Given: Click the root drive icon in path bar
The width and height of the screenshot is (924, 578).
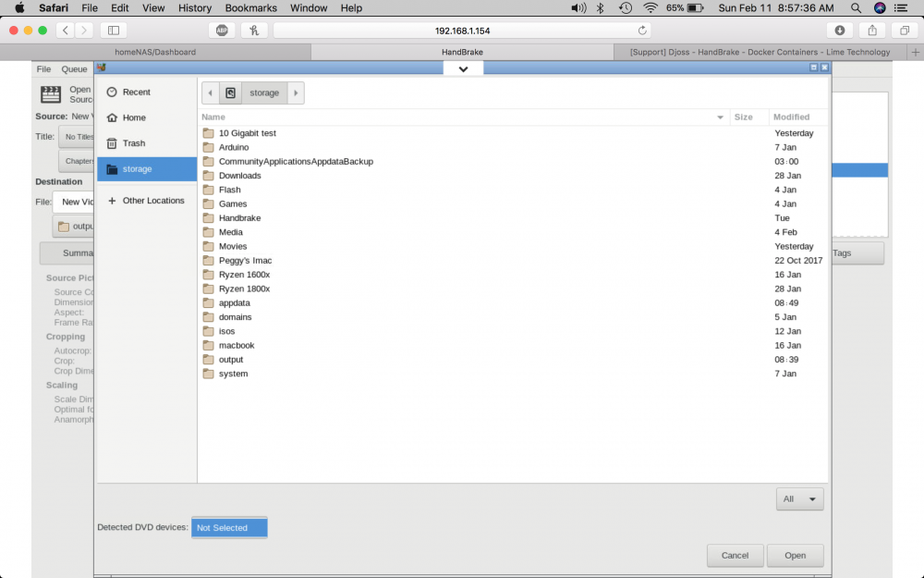Looking at the screenshot, I should [230, 92].
